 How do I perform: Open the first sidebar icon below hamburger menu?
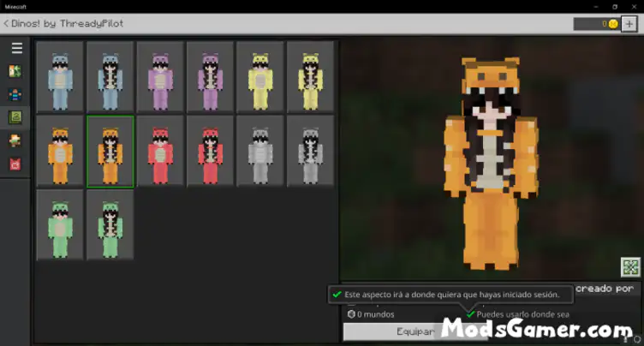[x=15, y=71]
